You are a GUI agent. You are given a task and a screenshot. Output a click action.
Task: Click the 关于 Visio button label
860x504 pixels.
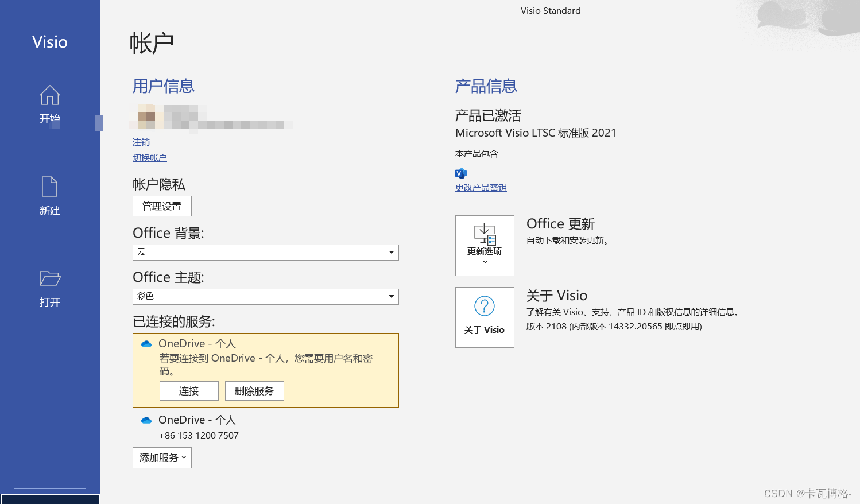point(485,330)
